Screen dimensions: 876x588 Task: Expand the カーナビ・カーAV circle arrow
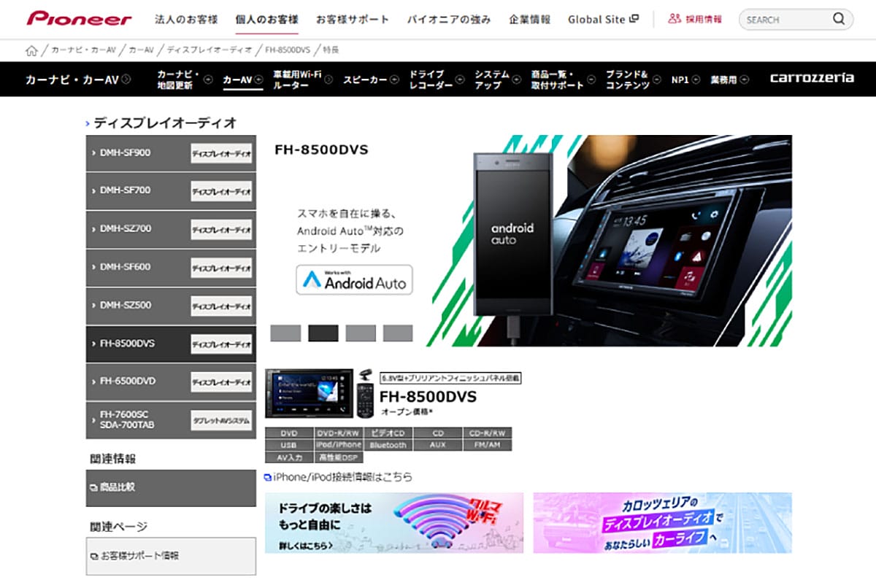tap(126, 79)
